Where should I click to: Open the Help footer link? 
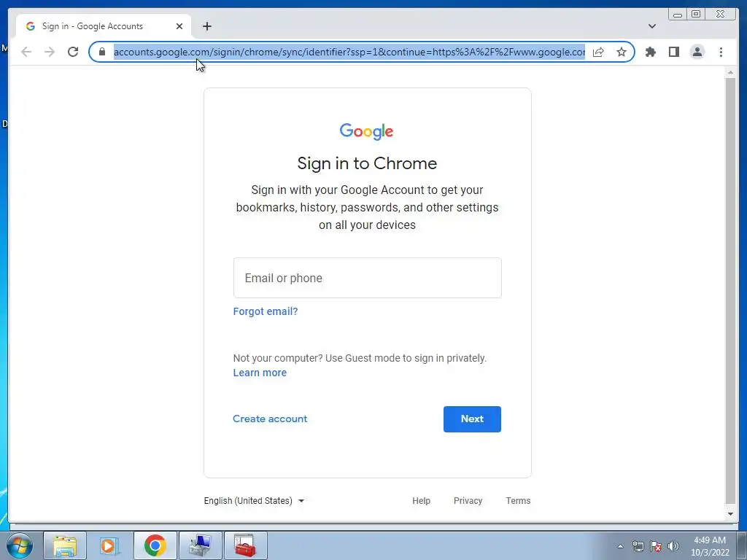click(x=421, y=501)
